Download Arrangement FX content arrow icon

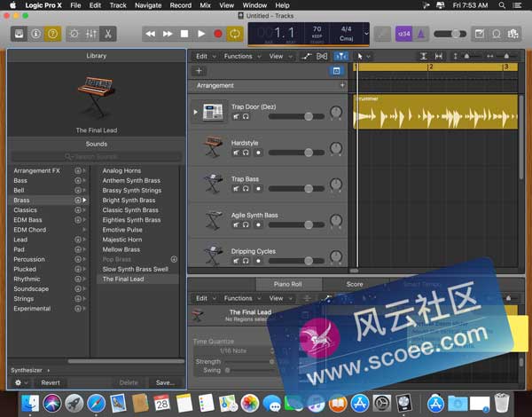pyautogui.click(x=78, y=171)
